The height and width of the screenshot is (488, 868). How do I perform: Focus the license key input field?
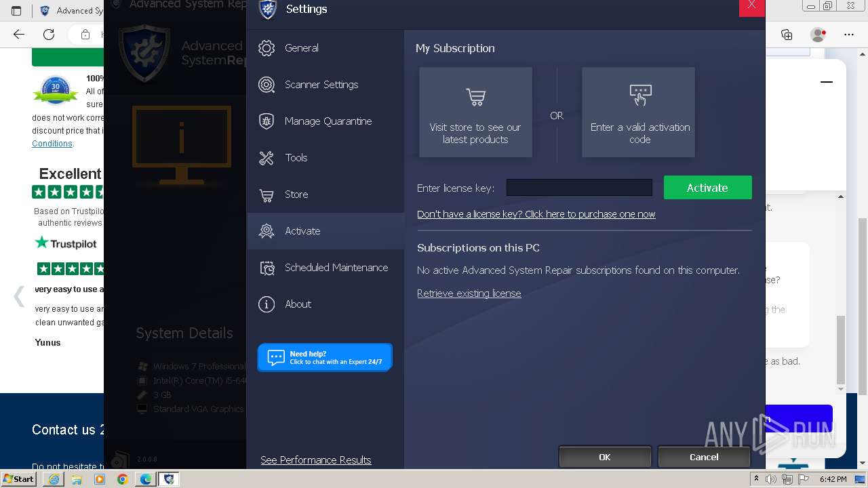pyautogui.click(x=579, y=188)
